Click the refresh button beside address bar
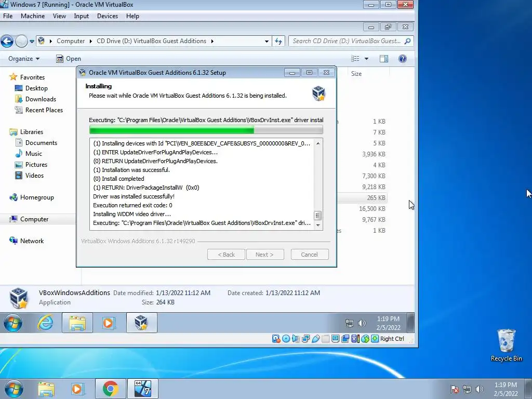Screen dimensions: 532x399 click(x=278, y=41)
